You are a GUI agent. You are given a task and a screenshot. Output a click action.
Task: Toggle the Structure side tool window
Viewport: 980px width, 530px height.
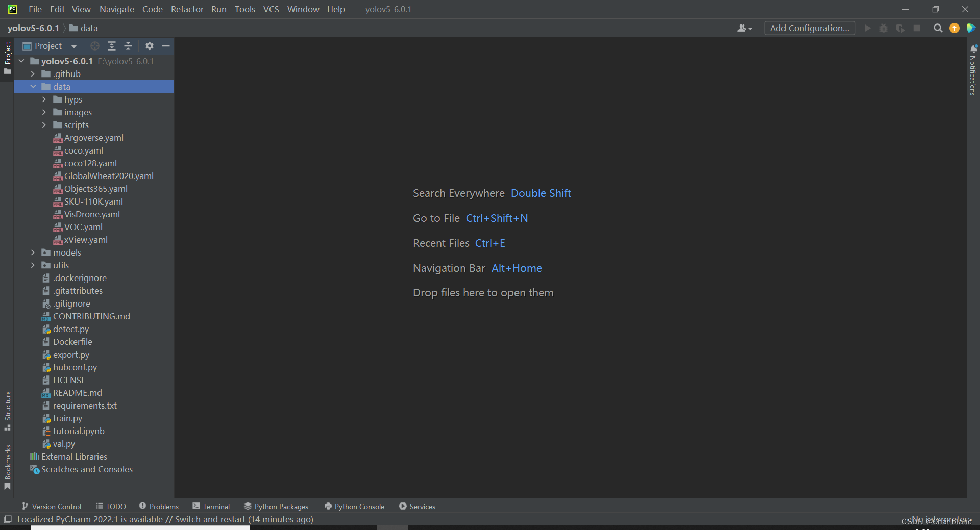click(x=7, y=411)
